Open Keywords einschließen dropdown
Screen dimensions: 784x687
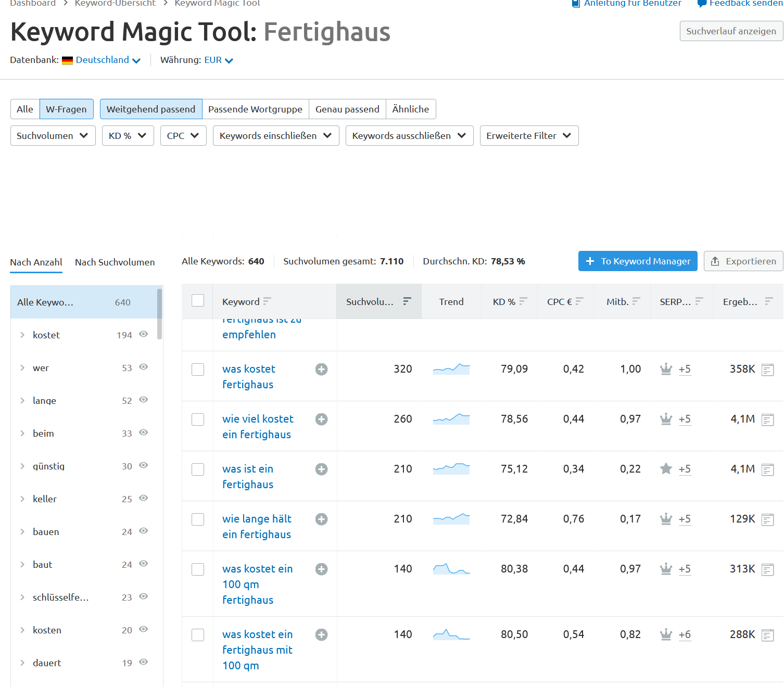276,136
